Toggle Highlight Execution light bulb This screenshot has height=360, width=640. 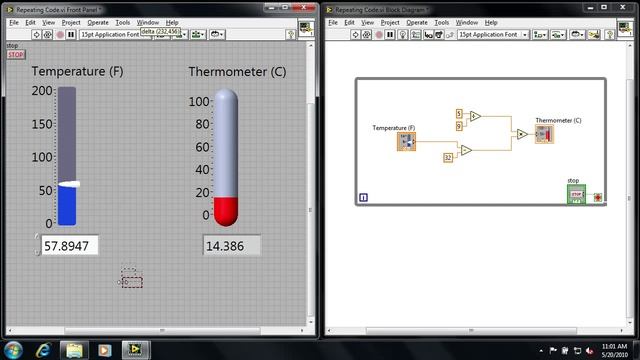tap(402, 35)
